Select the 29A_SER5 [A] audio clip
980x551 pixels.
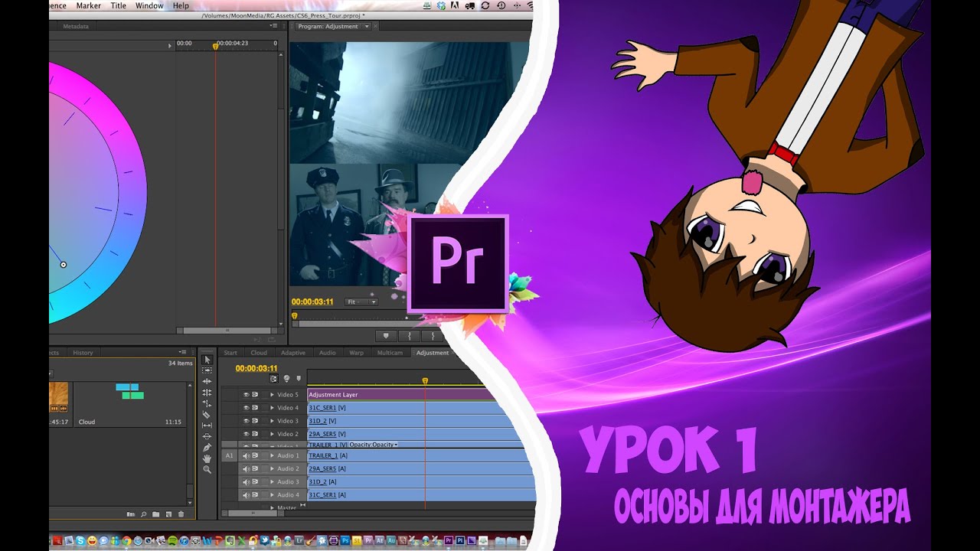point(420,469)
